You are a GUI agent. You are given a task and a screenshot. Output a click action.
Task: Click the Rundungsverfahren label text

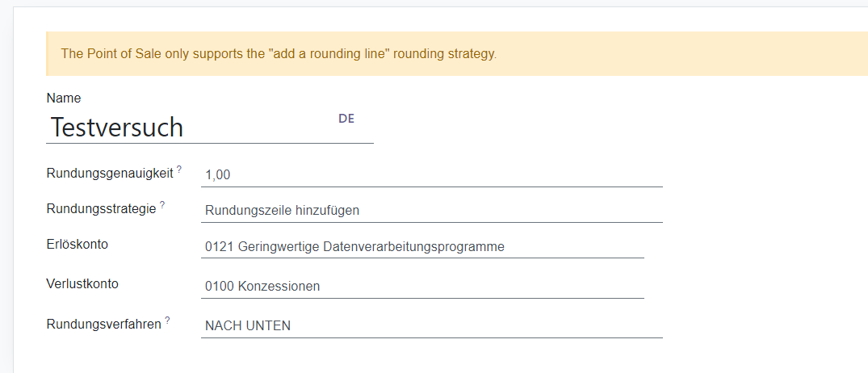click(x=104, y=324)
